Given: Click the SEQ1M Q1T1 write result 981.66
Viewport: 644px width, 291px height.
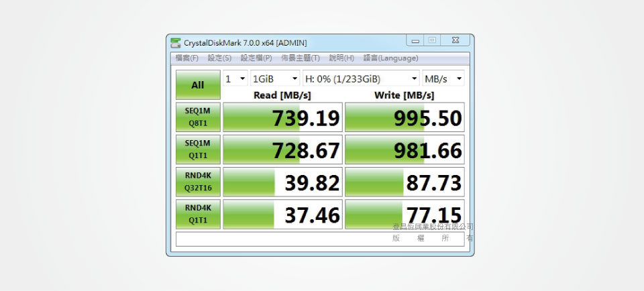Looking at the screenshot, I should click(x=405, y=150).
